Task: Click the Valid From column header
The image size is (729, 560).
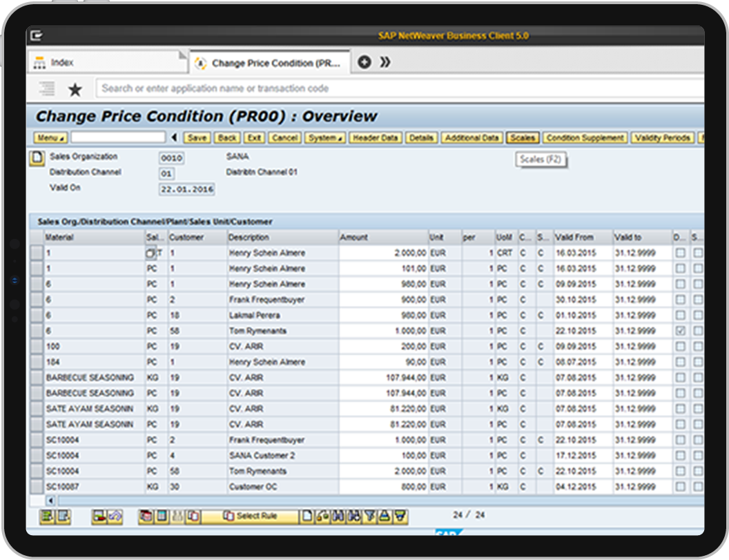Action: pos(583,238)
